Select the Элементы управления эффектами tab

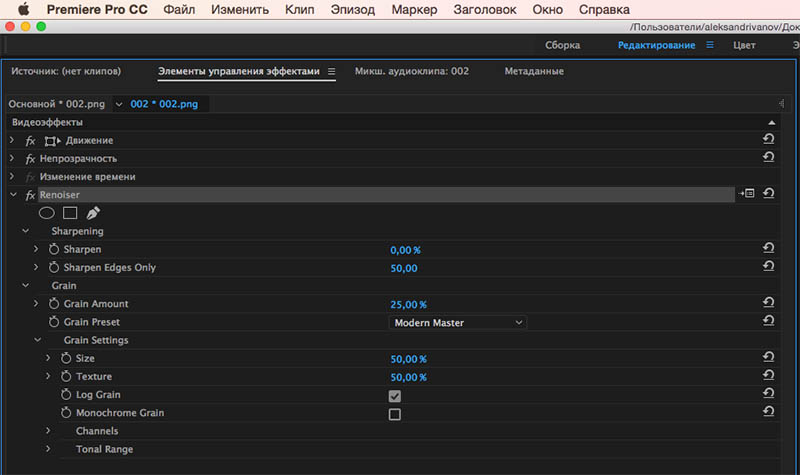[x=239, y=71]
